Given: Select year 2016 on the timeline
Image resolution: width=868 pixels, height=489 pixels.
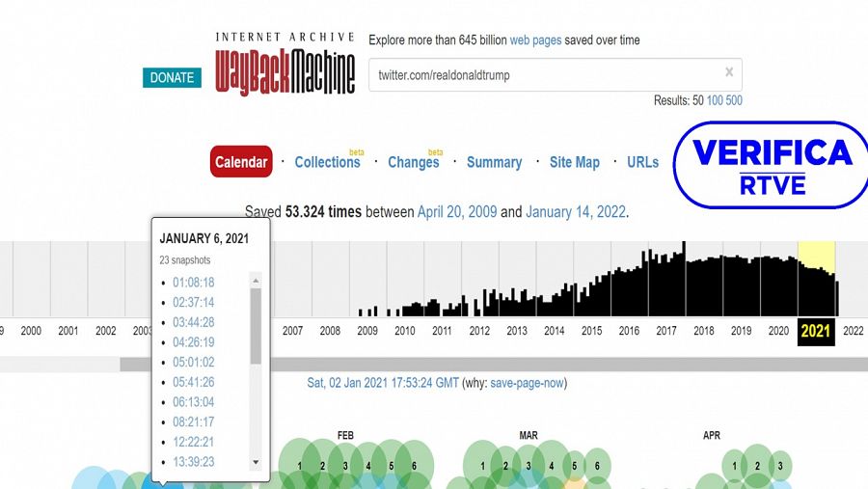Looking at the screenshot, I should point(629,331).
